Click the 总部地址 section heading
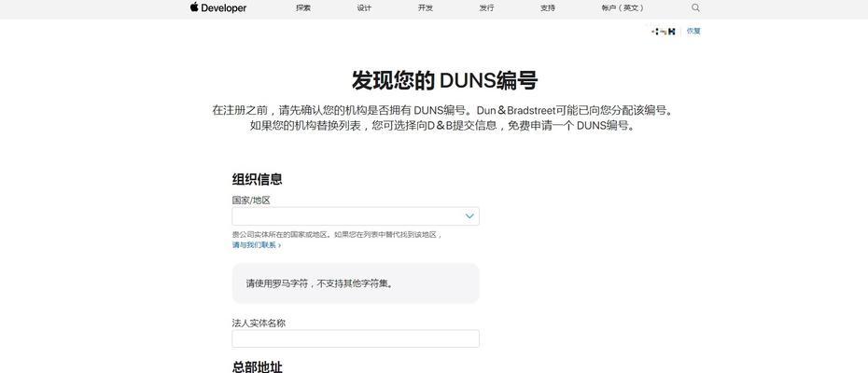Image resolution: width=868 pixels, height=373 pixels. (x=257, y=367)
